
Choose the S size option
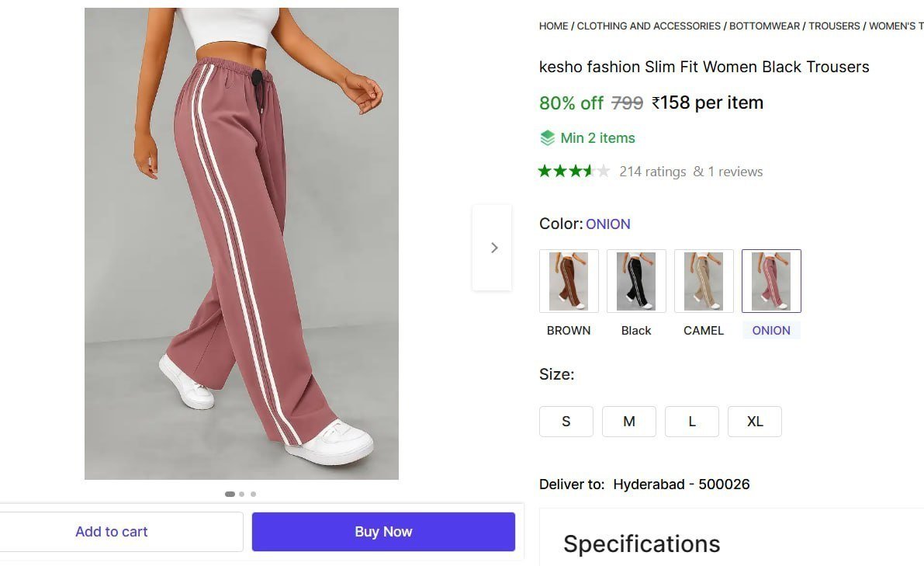tap(566, 421)
